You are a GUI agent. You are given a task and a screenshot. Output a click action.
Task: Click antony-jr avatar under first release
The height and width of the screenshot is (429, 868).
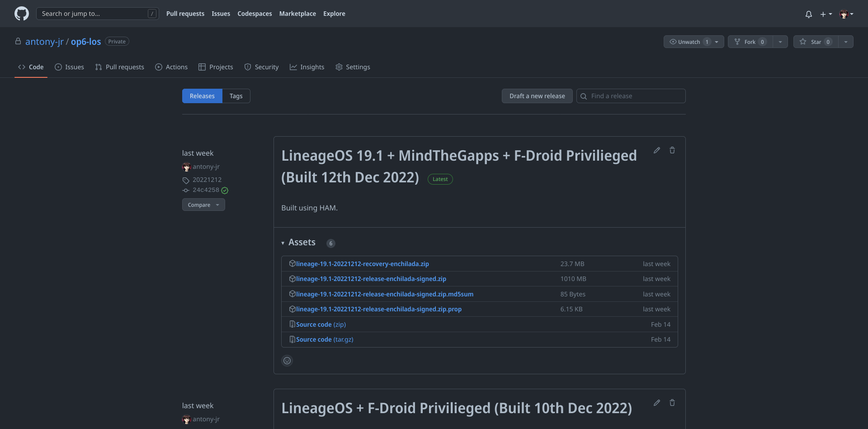pos(186,167)
